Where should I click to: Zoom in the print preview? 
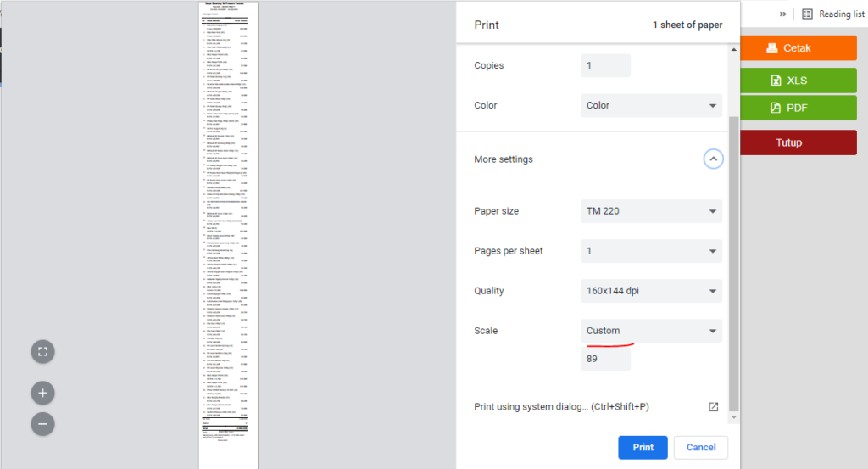tap(42, 394)
